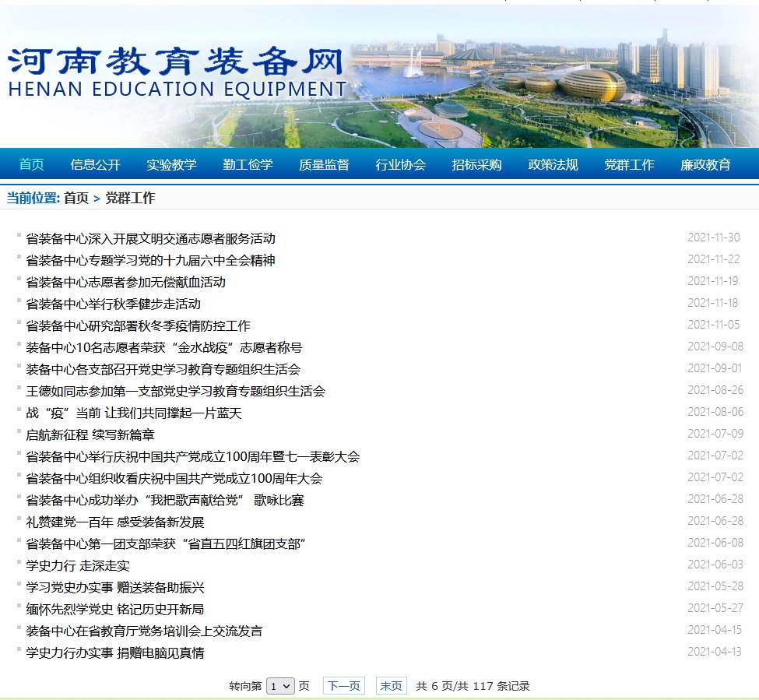Open article 省装备中心组织收看庆祝中国共产党成立100周年大会
The width and height of the screenshot is (759, 700).
click(174, 478)
